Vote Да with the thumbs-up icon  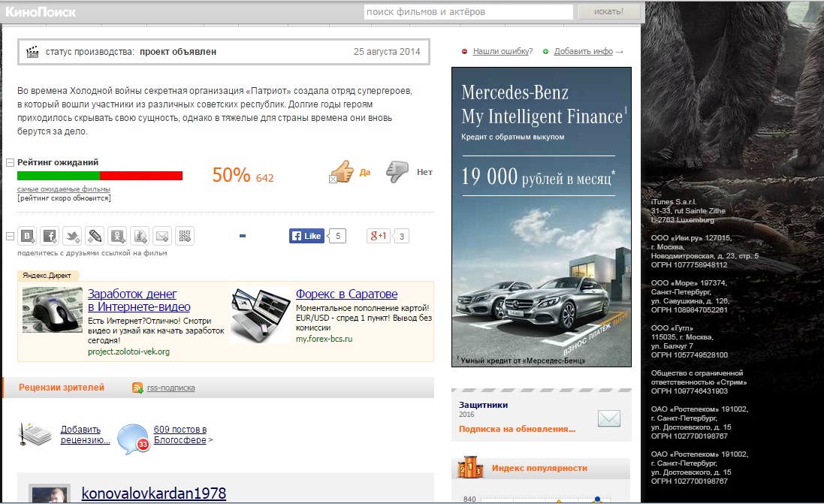(x=343, y=171)
